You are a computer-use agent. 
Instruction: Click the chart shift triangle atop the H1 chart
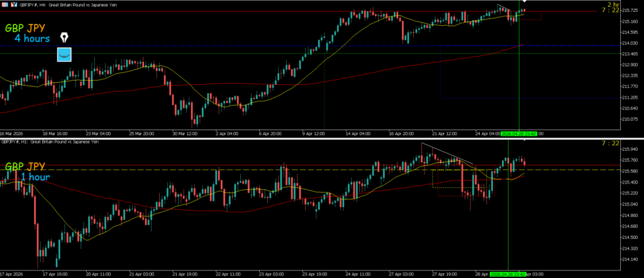(x=525, y=140)
